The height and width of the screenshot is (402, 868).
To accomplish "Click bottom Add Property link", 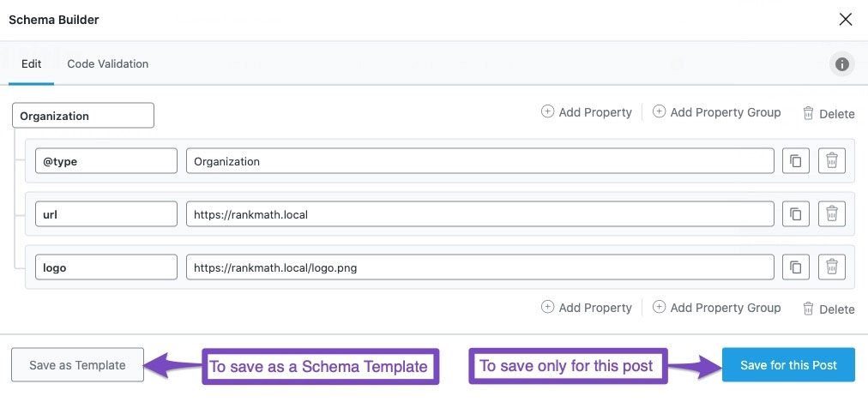I will coord(586,308).
